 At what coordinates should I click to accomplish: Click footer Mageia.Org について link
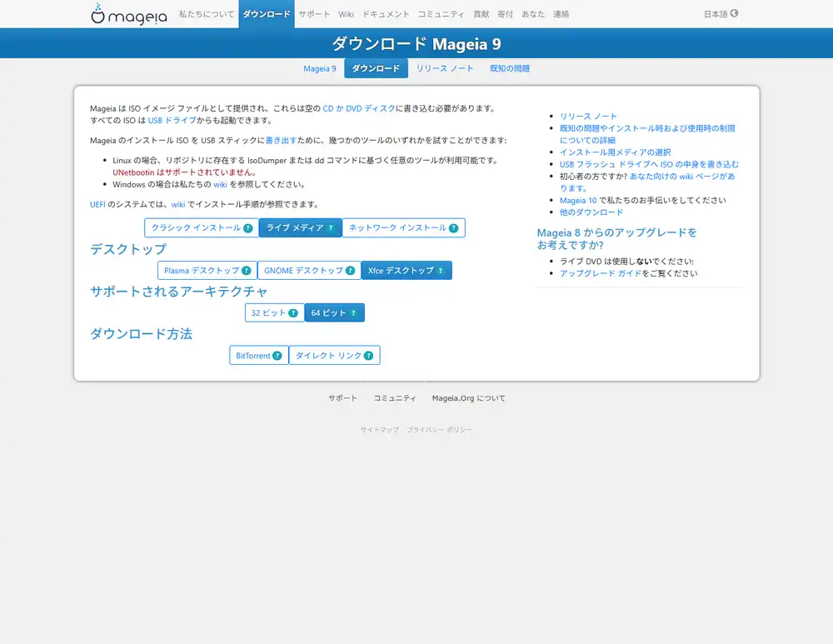[468, 398]
